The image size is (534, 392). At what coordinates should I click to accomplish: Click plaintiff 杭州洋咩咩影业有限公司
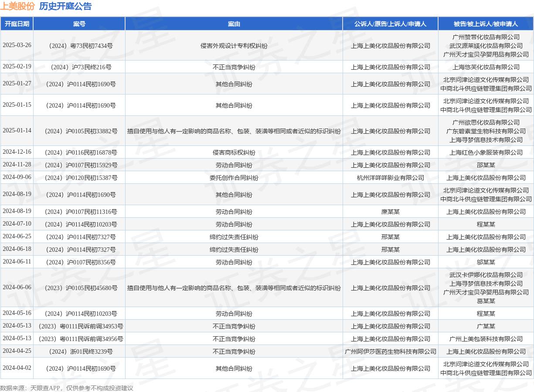pos(391,178)
